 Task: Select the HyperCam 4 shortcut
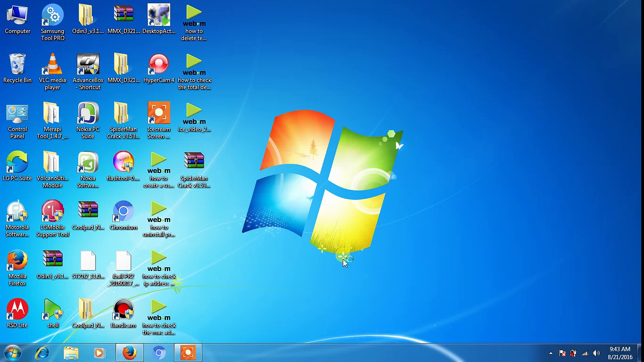(x=159, y=69)
